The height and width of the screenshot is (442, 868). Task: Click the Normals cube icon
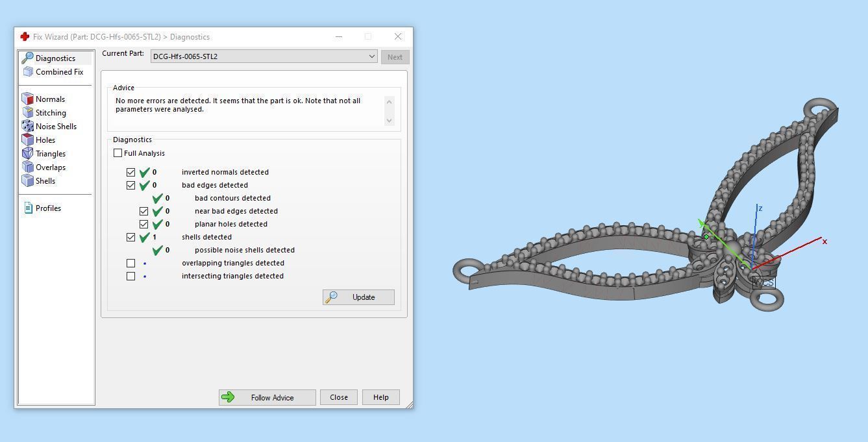click(x=27, y=99)
